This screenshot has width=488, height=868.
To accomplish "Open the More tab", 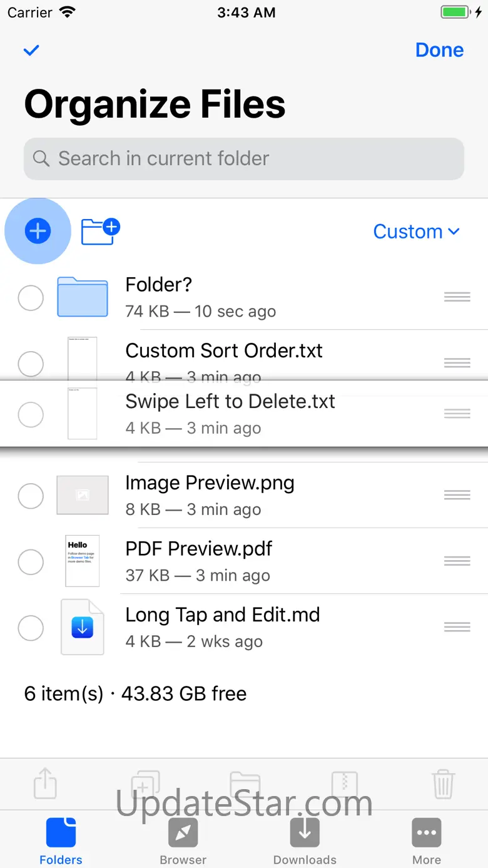I will click(x=427, y=840).
